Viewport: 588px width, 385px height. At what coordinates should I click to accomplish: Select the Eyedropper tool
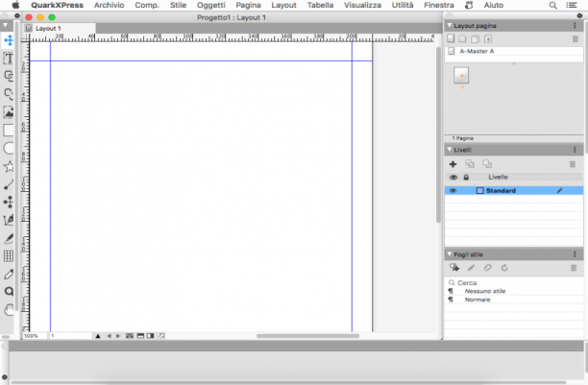click(x=9, y=274)
